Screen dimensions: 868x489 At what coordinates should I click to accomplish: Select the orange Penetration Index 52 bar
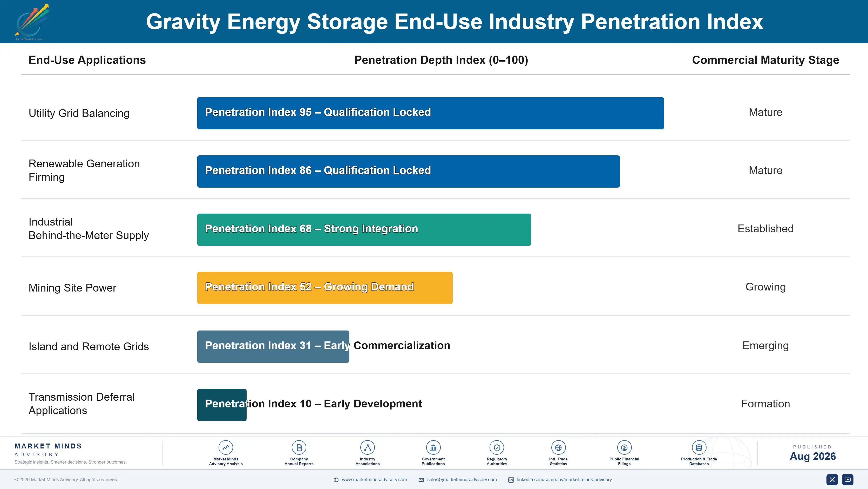(325, 288)
